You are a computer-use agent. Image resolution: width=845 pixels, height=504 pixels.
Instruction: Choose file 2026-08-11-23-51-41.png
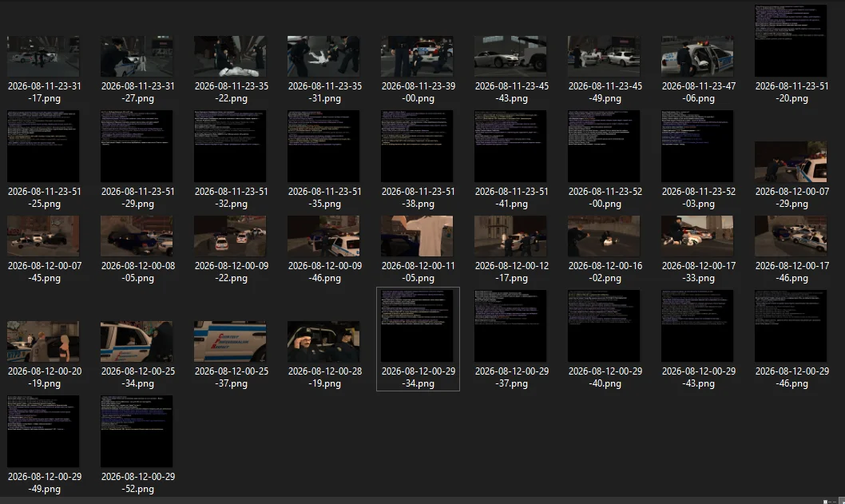pos(510,146)
